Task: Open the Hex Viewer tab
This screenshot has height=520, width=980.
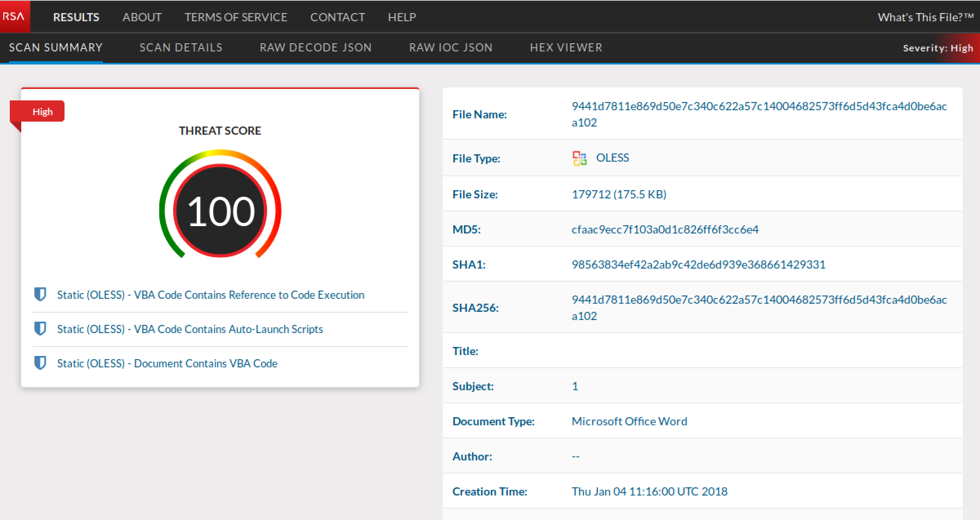Action: (566, 47)
